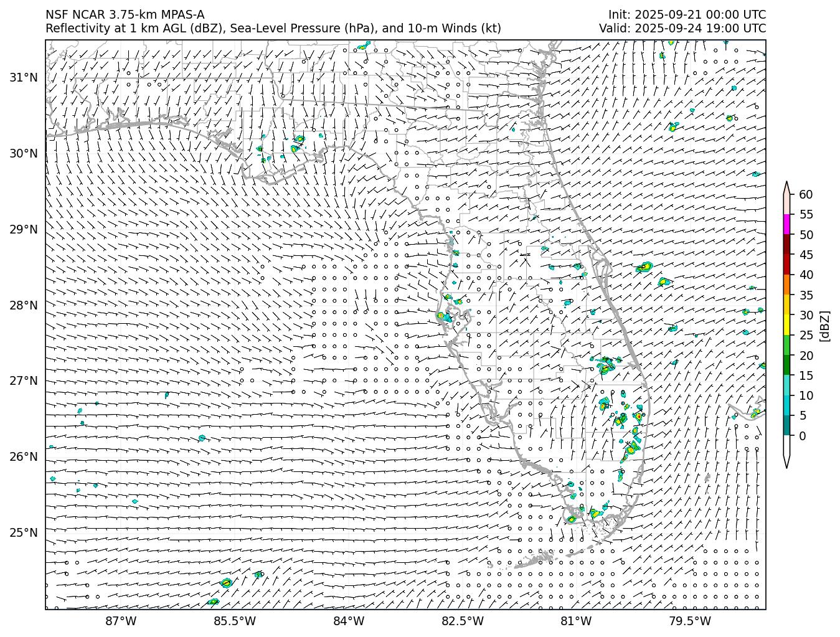Click the magenta 50–55 dBZ colorbar segment
The width and height of the screenshot is (840, 637).
[x=786, y=224]
